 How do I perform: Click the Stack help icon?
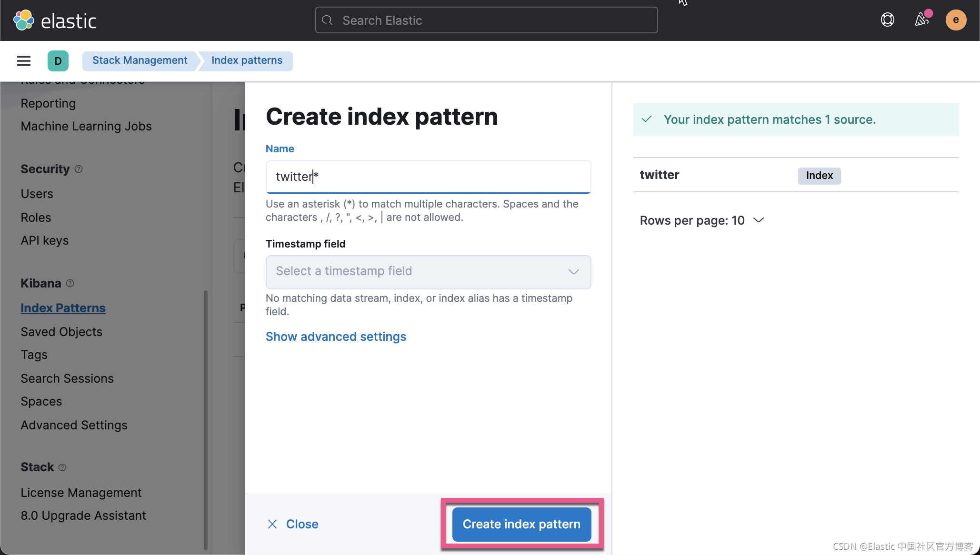click(62, 467)
